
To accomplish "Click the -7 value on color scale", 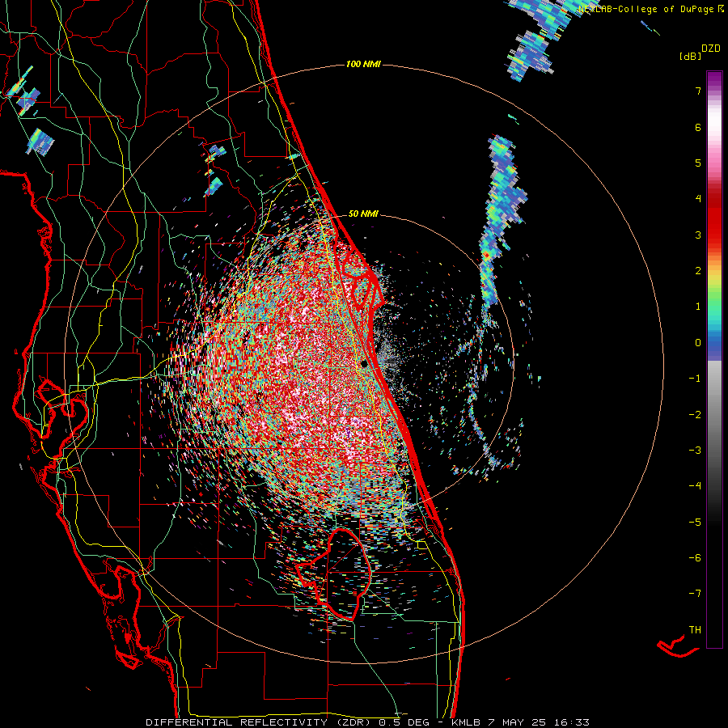I will (695, 594).
